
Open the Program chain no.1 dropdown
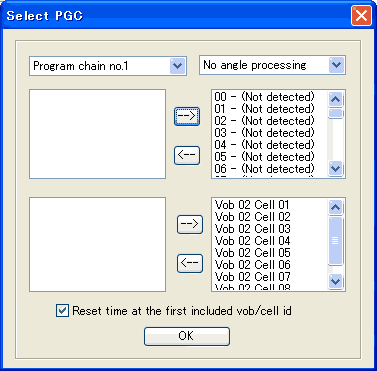[178, 66]
